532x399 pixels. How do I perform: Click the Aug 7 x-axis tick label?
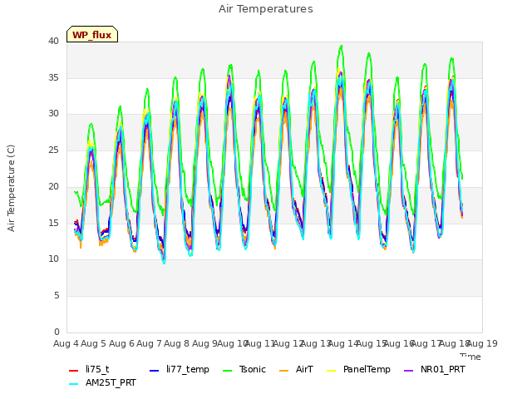tap(149, 343)
